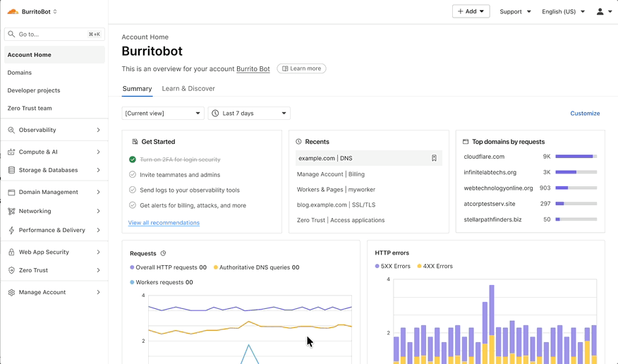Image resolution: width=618 pixels, height=364 pixels.
Task: Click the Domain Management icon
Action: coord(11,193)
